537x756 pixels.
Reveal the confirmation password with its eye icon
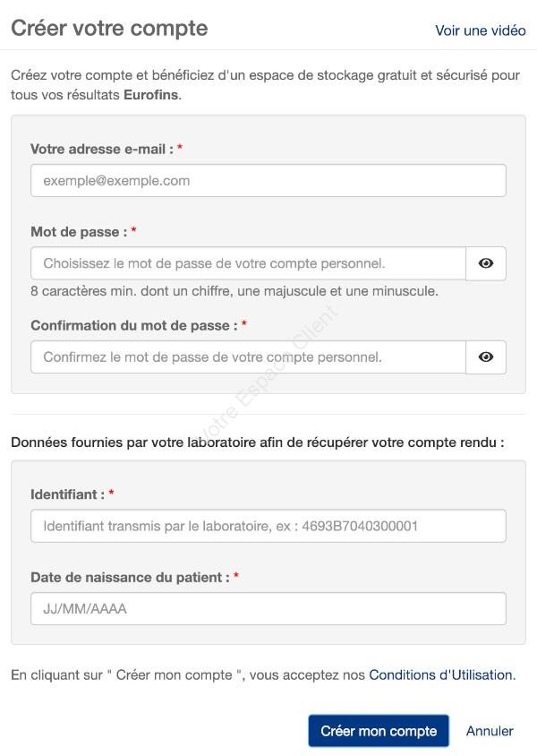click(485, 357)
